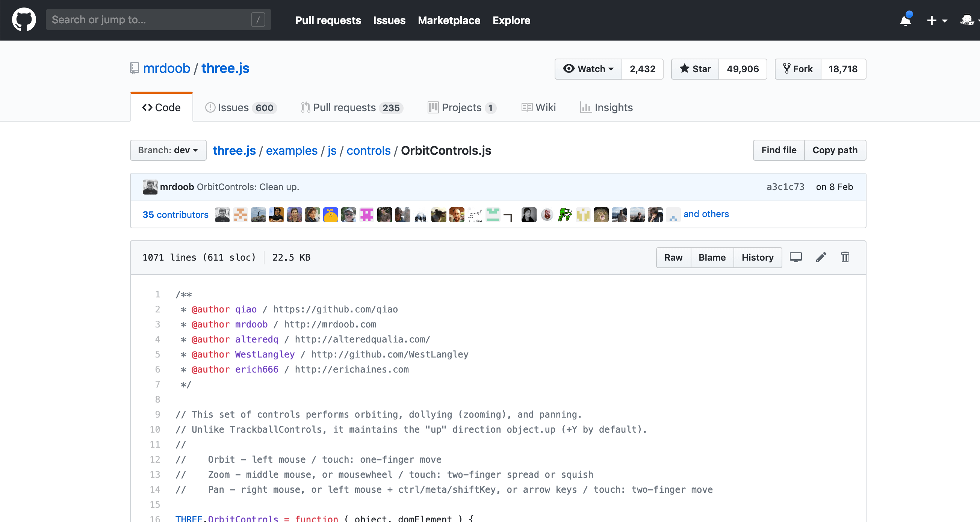Open the Insights tab
The width and height of the screenshot is (980, 522).
606,108
